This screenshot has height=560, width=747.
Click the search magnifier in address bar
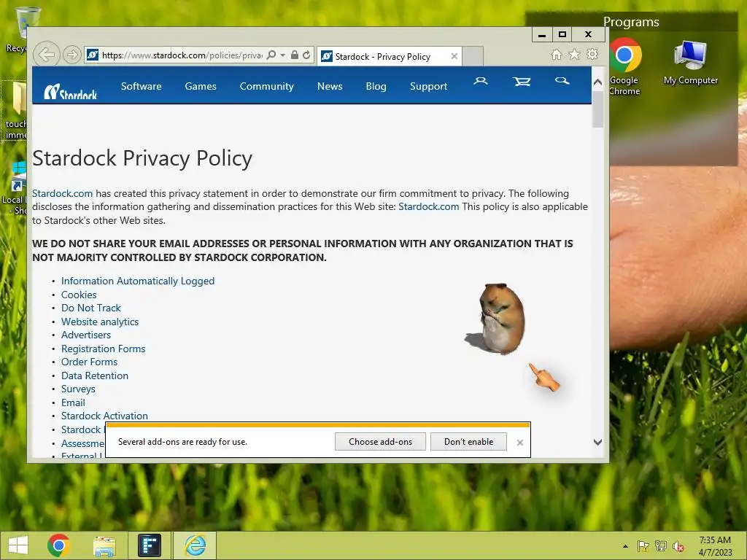tap(271, 55)
